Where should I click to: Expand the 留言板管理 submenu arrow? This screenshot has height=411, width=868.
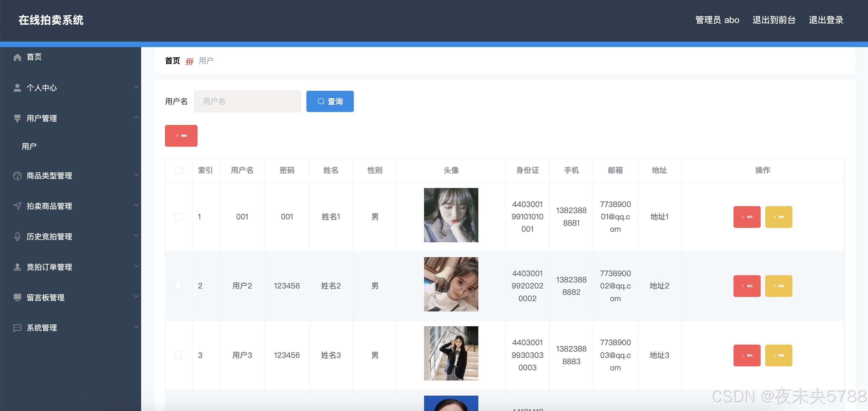pos(136,296)
